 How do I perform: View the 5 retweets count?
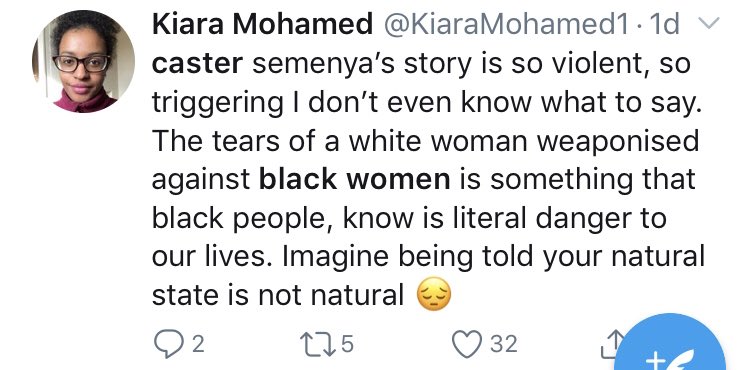(347, 344)
